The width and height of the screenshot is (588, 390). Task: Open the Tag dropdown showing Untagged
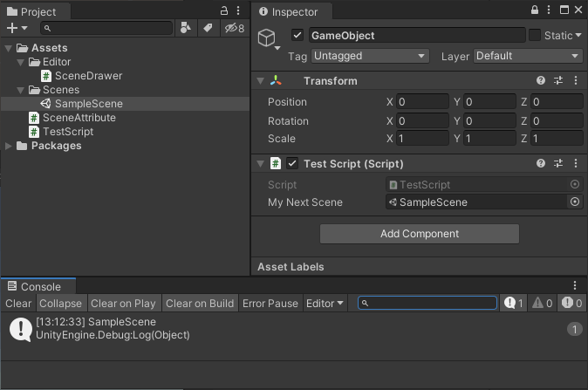(x=370, y=56)
